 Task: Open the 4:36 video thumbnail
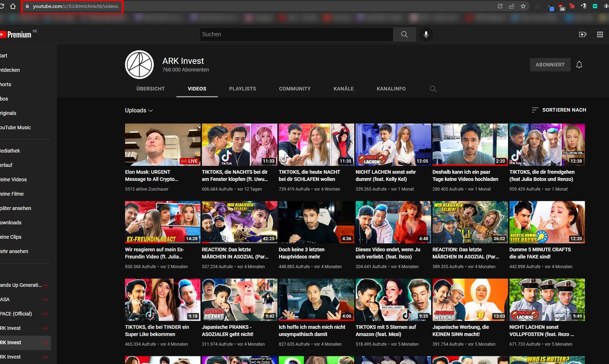coord(316,222)
